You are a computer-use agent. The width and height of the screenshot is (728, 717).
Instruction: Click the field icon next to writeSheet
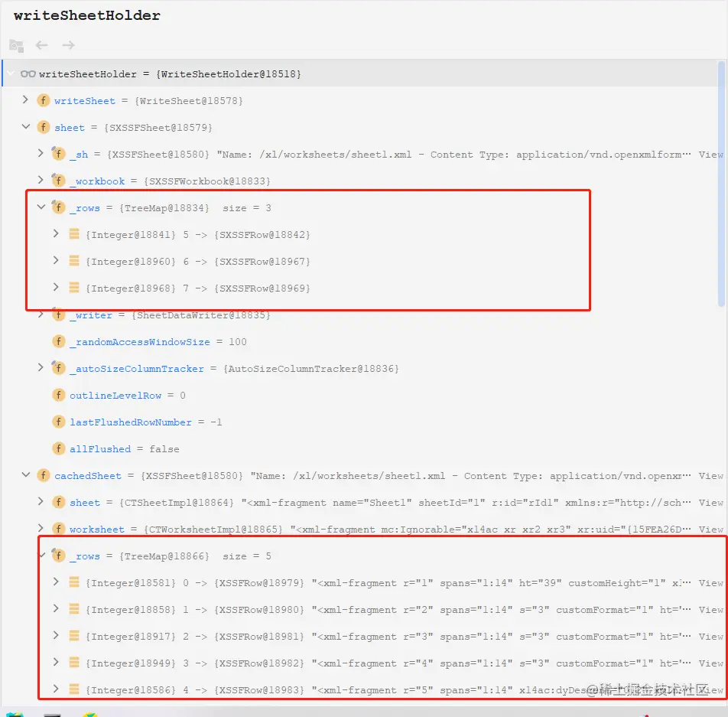coord(44,100)
